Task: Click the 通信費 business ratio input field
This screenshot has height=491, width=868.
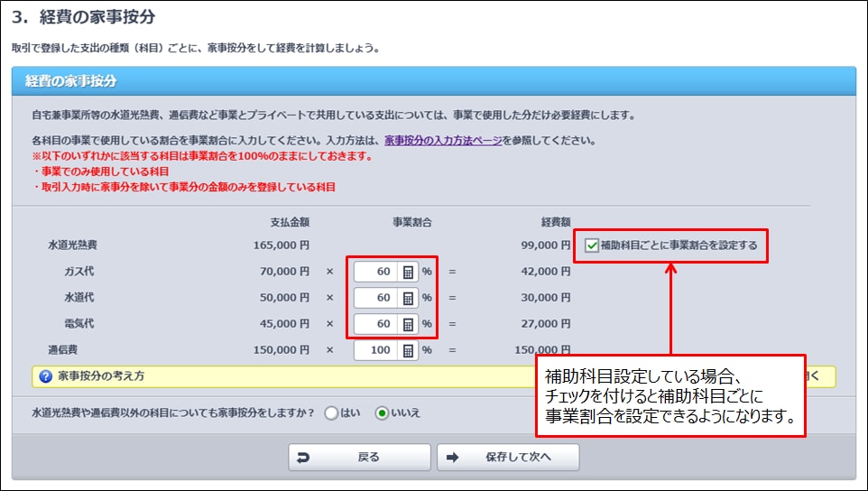Action: click(375, 350)
